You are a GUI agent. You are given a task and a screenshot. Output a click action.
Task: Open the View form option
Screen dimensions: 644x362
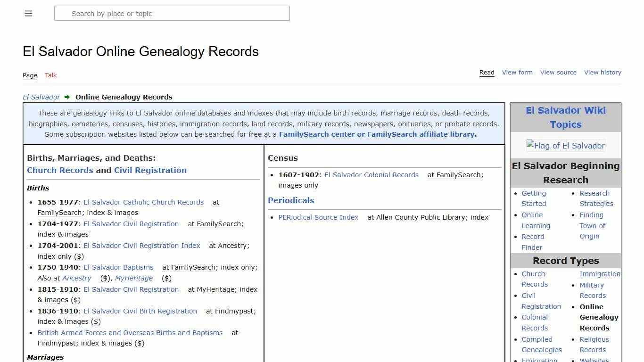(x=517, y=72)
